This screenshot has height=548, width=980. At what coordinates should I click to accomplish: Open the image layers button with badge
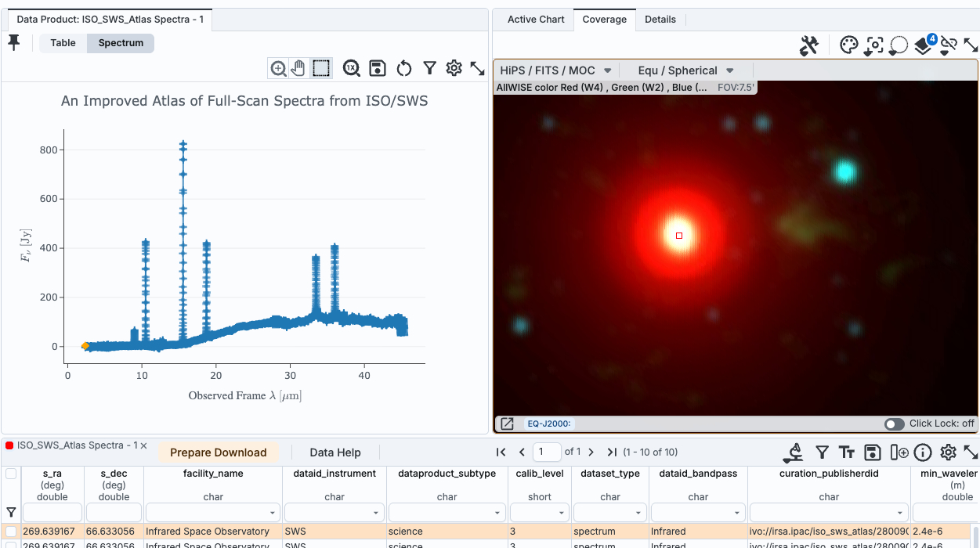(924, 46)
